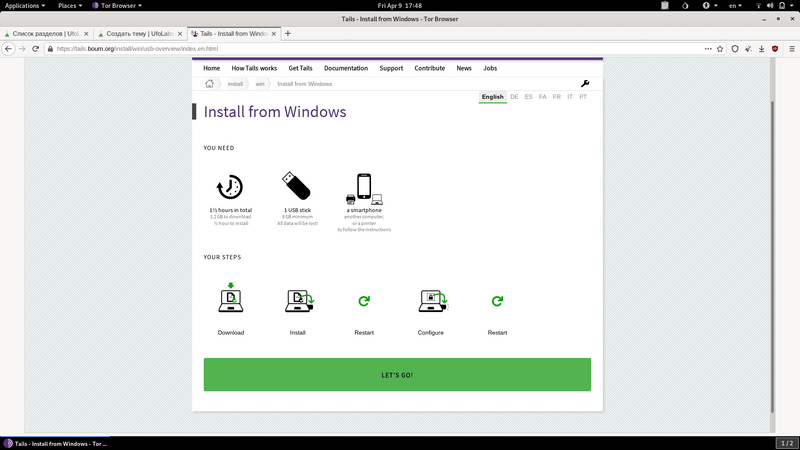Image resolution: width=800 pixels, height=450 pixels.
Task: Click the green LET'S GO! button
Action: (397, 374)
